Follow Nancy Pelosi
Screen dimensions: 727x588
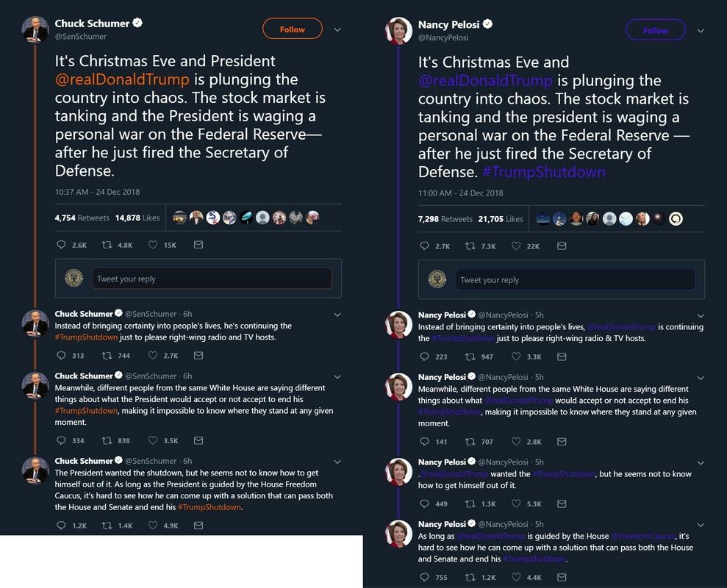pos(655,30)
